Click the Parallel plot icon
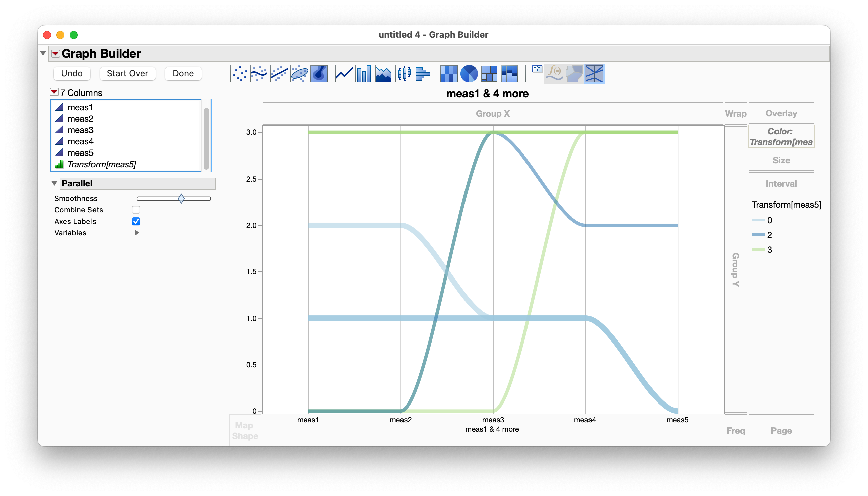The height and width of the screenshot is (496, 868). click(595, 74)
